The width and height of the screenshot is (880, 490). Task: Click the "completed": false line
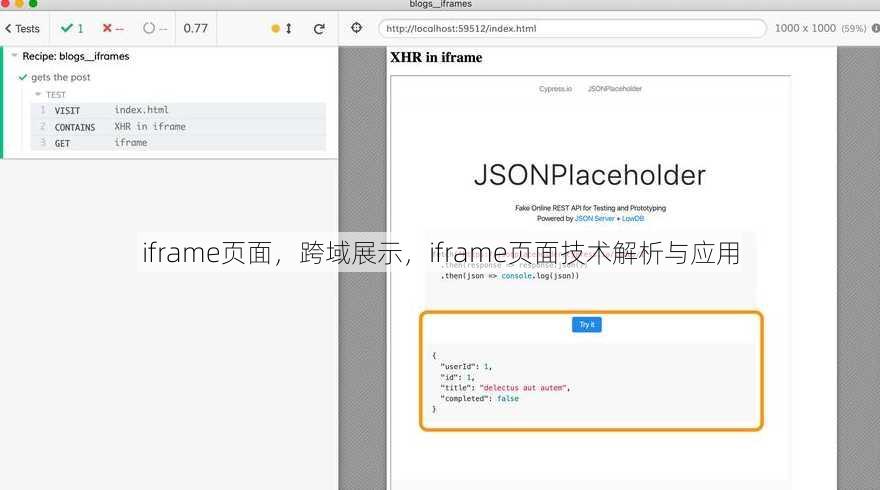pyautogui.click(x=479, y=399)
